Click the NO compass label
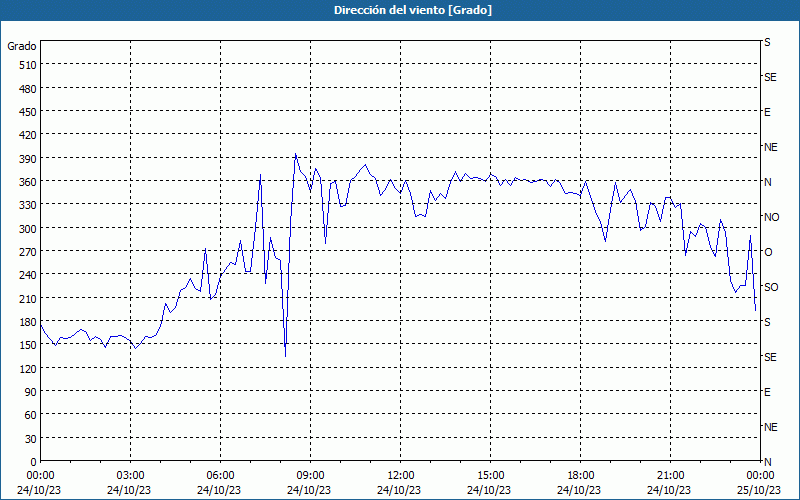Viewport: 800px width, 500px height. tap(771, 217)
